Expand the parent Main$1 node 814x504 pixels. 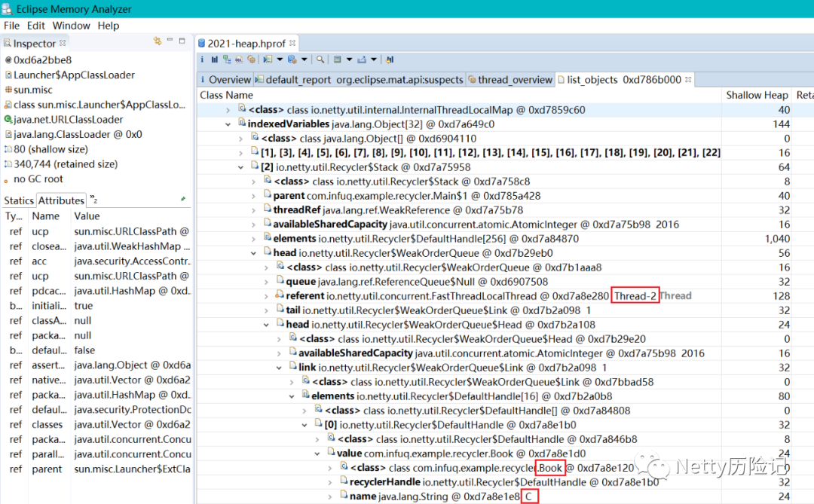[x=253, y=196]
